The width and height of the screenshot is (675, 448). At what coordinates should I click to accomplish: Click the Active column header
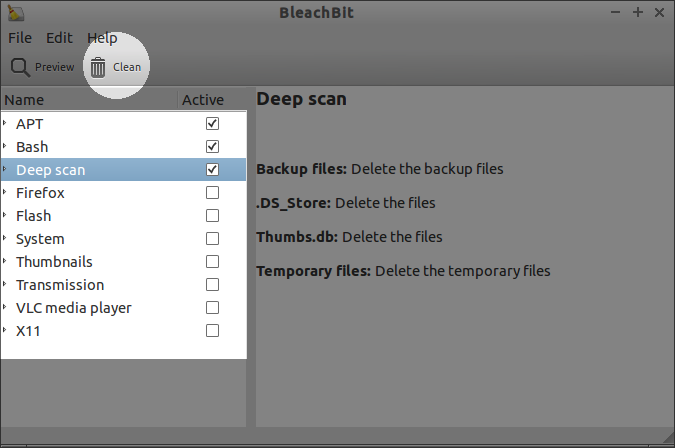[203, 100]
